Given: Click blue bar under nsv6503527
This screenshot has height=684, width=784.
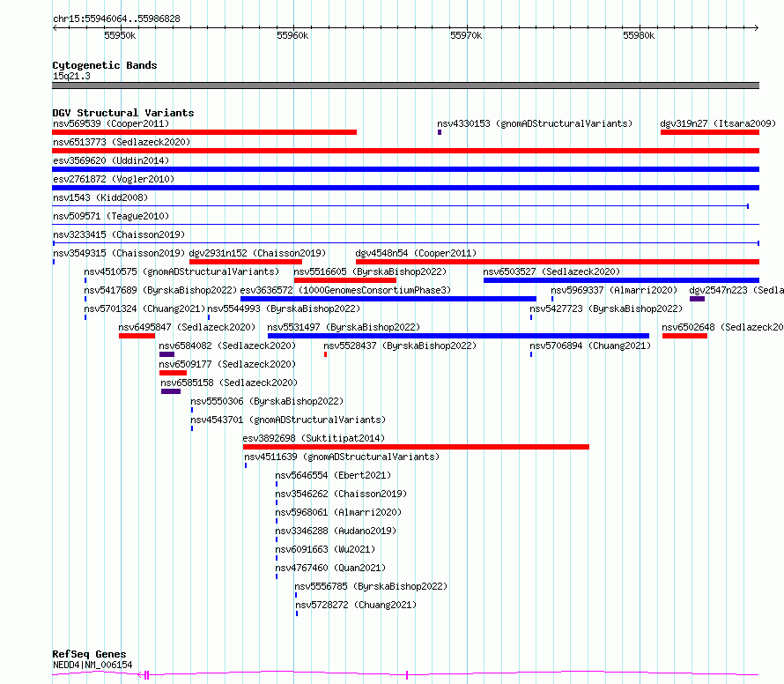Looking at the screenshot, I should pos(622,280).
